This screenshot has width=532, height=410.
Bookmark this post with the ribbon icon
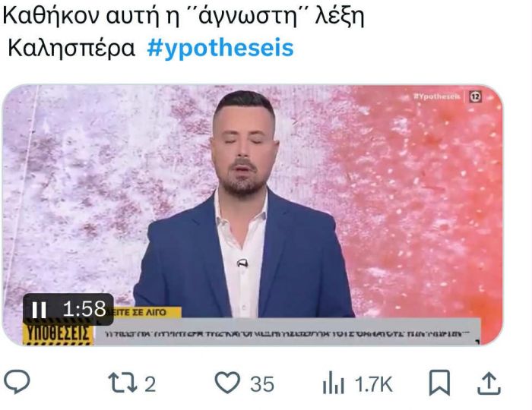440,383
